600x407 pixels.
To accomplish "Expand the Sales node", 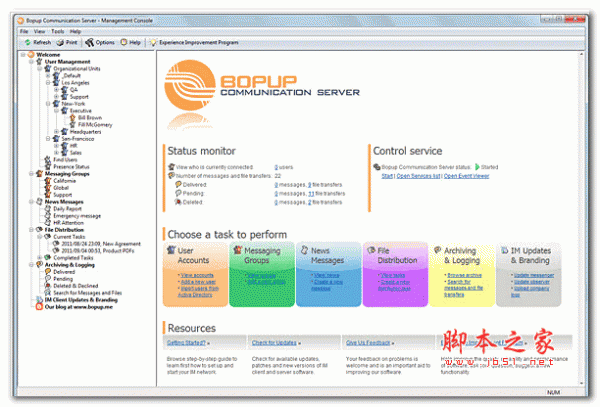I will pyautogui.click(x=56, y=153).
